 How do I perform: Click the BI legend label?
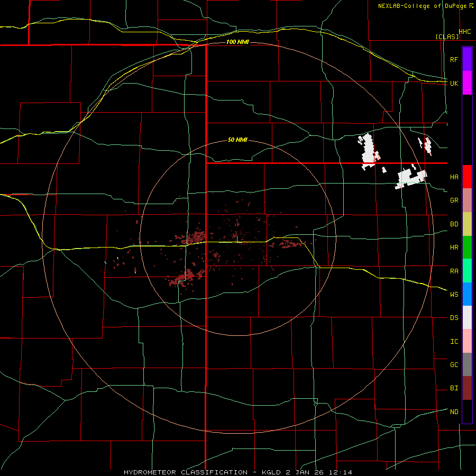click(x=454, y=388)
